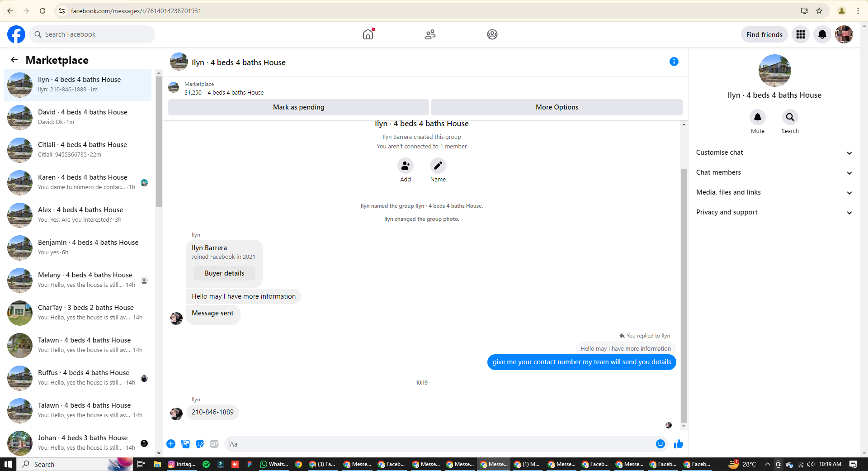Screen dimensions: 868x471
Task: Open the Melany 4 beds 4 baths chat
Action: (78, 281)
